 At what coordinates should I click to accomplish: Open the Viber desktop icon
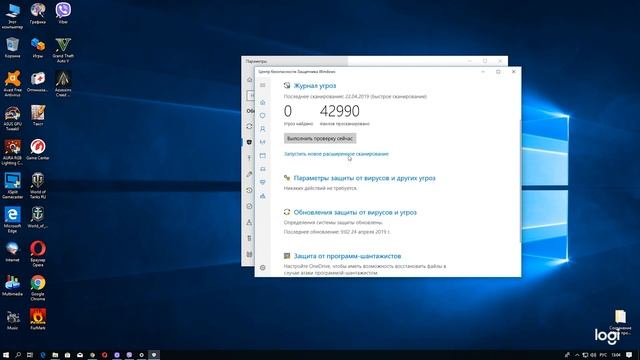point(63,13)
